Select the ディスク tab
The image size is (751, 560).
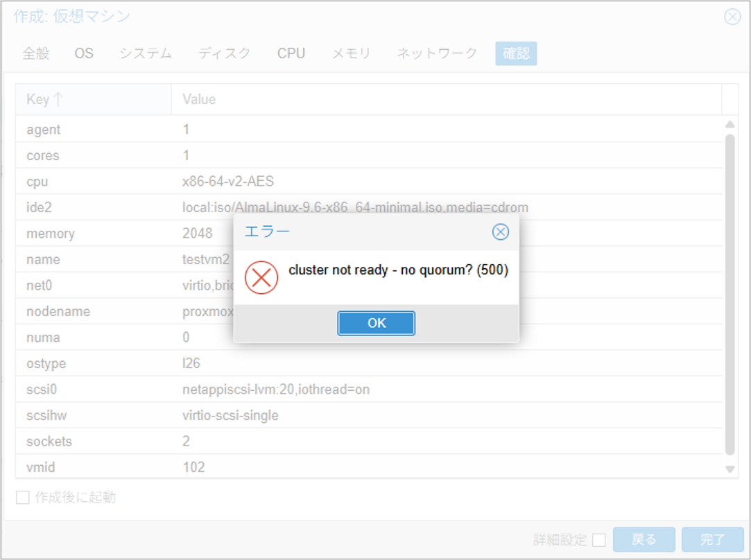click(224, 53)
